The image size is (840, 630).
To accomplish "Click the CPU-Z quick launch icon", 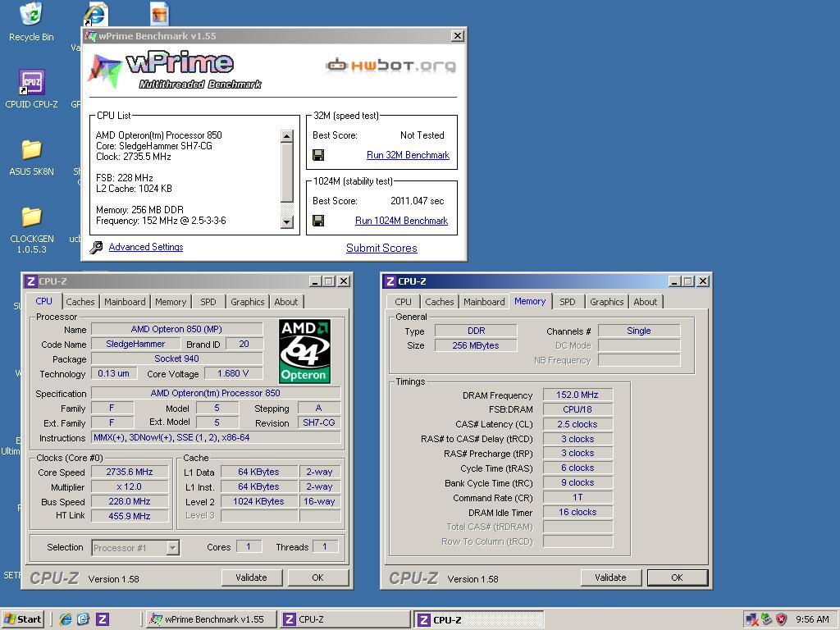I will 103,619.
